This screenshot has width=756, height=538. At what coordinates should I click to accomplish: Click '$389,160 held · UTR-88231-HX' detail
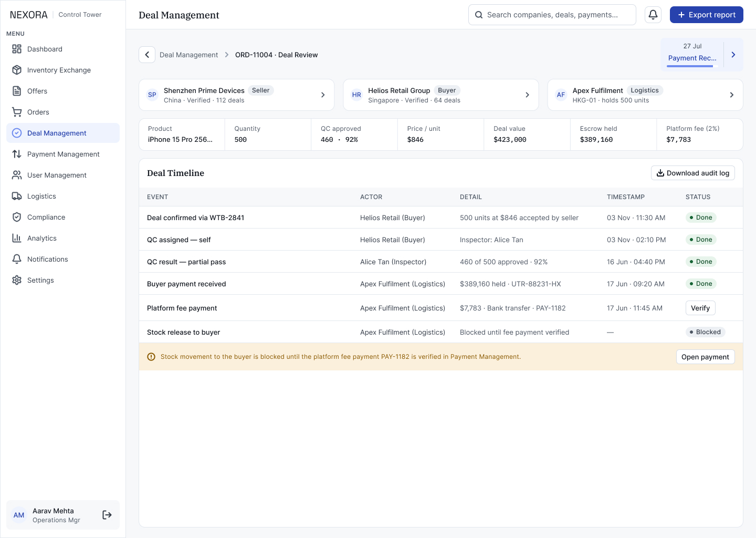[510, 284]
